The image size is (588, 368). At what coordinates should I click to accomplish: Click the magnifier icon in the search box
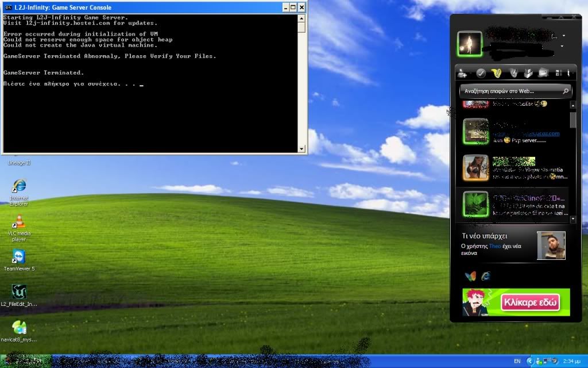pos(566,91)
